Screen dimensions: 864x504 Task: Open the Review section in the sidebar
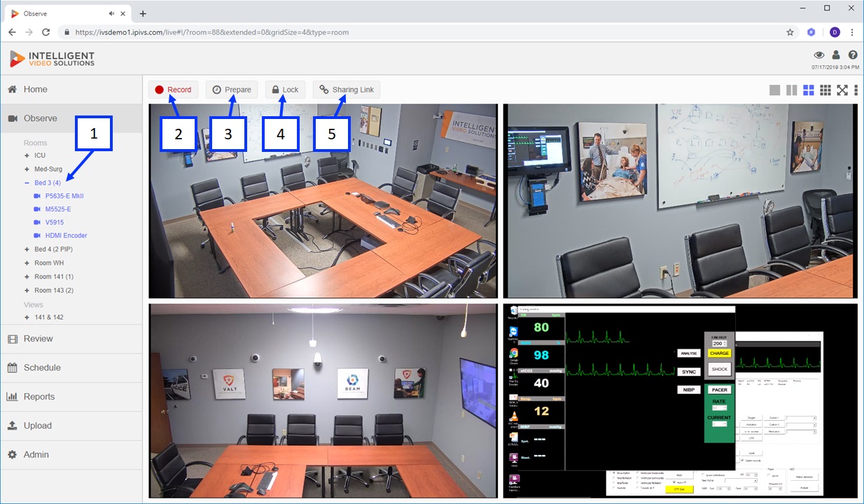71,339
